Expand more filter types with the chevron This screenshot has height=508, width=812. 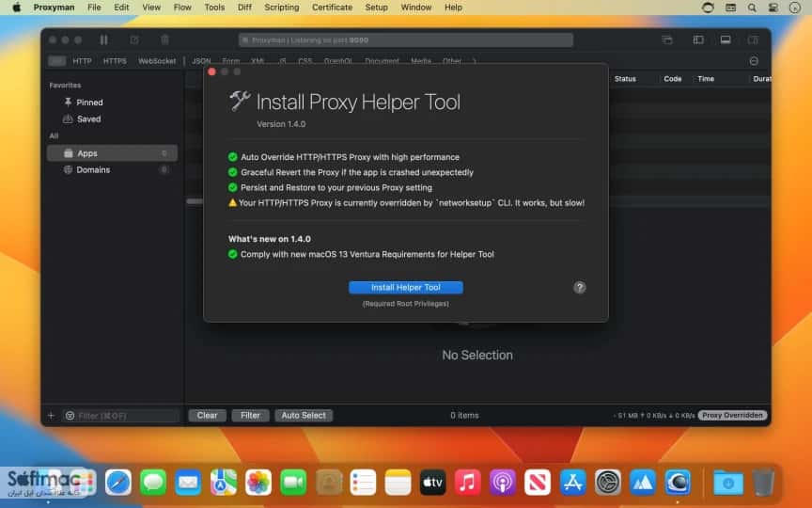(475, 61)
